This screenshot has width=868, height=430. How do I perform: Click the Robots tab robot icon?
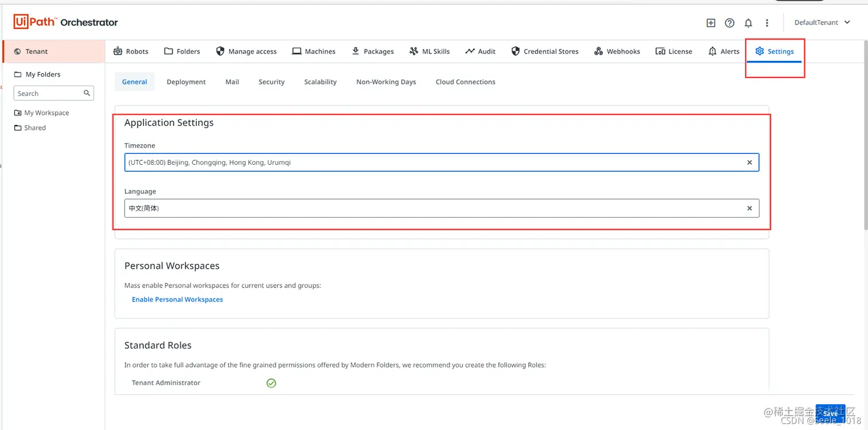tap(118, 51)
